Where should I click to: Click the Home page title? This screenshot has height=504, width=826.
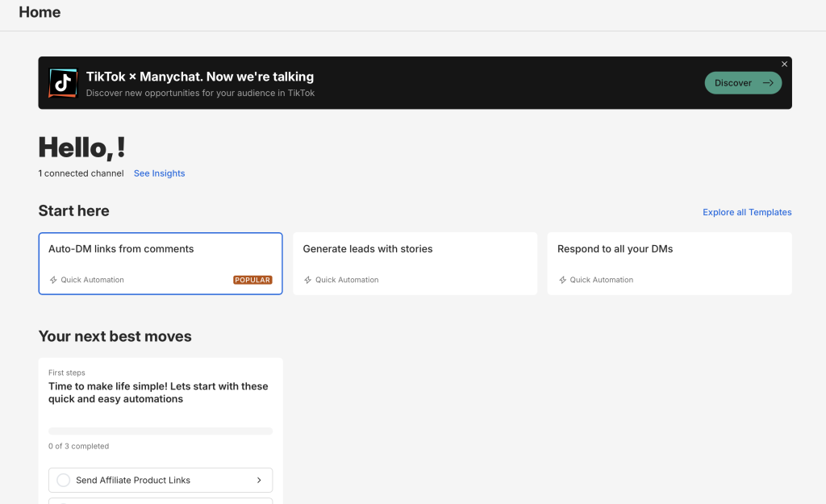coord(40,12)
